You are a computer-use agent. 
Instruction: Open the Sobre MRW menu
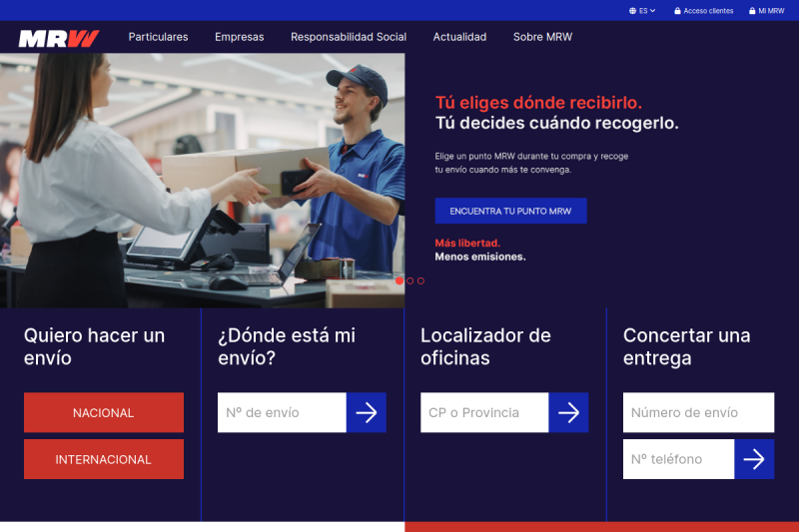542,37
